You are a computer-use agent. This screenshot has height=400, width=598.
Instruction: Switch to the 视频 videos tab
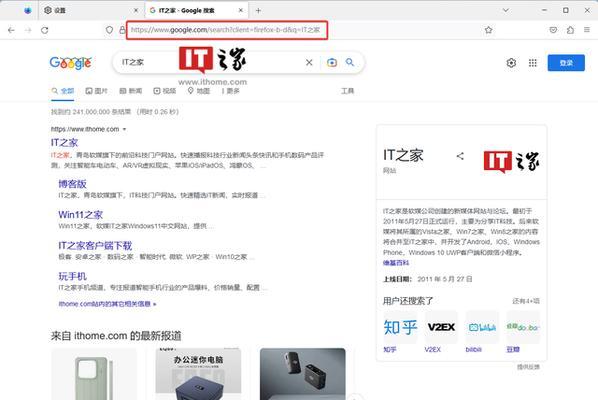tap(165, 91)
